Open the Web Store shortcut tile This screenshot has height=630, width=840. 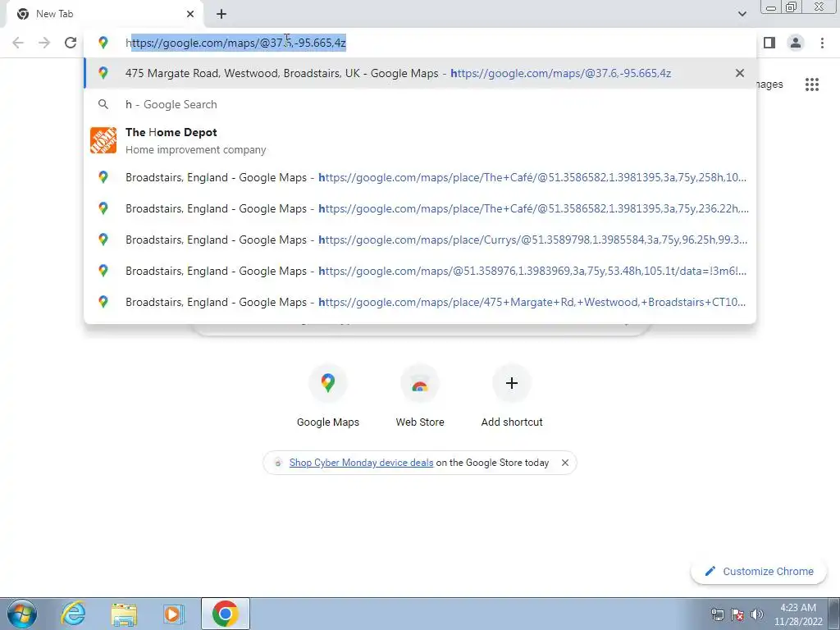click(x=420, y=396)
